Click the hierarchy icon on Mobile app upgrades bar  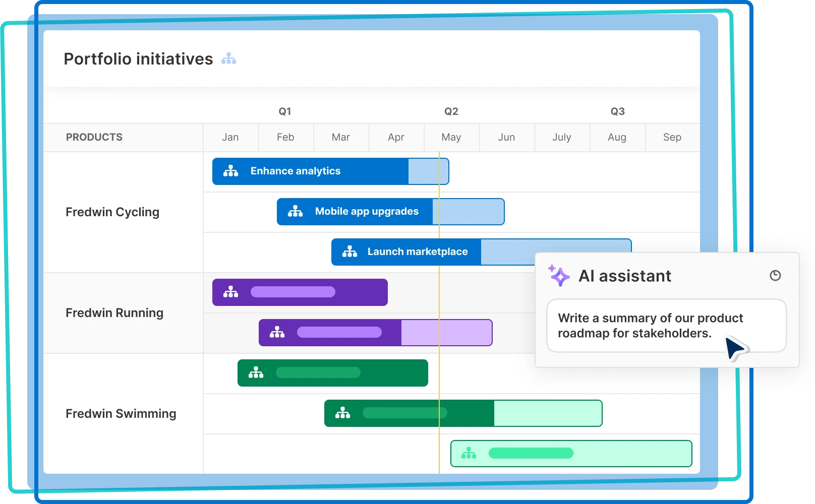[295, 211]
